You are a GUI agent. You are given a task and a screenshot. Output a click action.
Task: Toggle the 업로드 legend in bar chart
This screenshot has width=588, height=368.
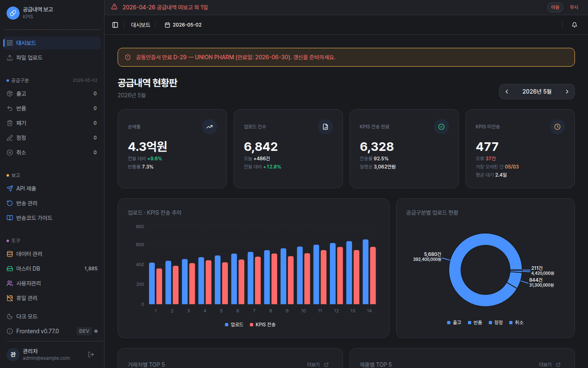(234, 325)
